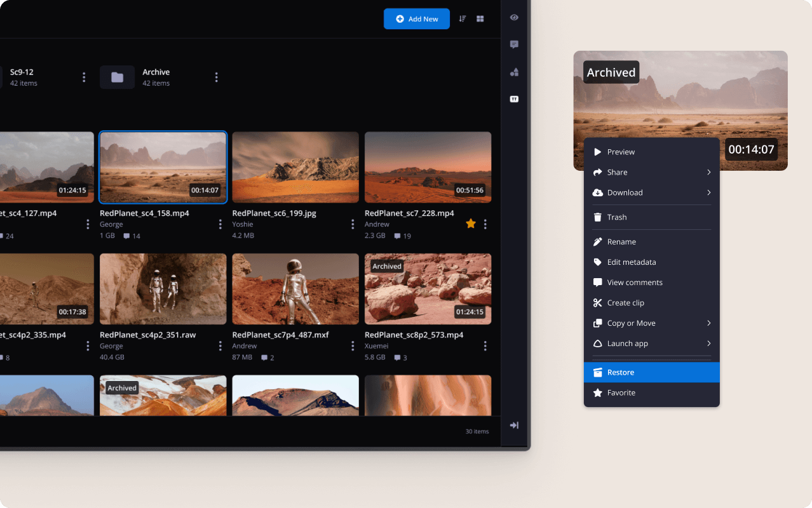Click comment icon on RedPlanet_sc4_158.mp4

pos(126,236)
